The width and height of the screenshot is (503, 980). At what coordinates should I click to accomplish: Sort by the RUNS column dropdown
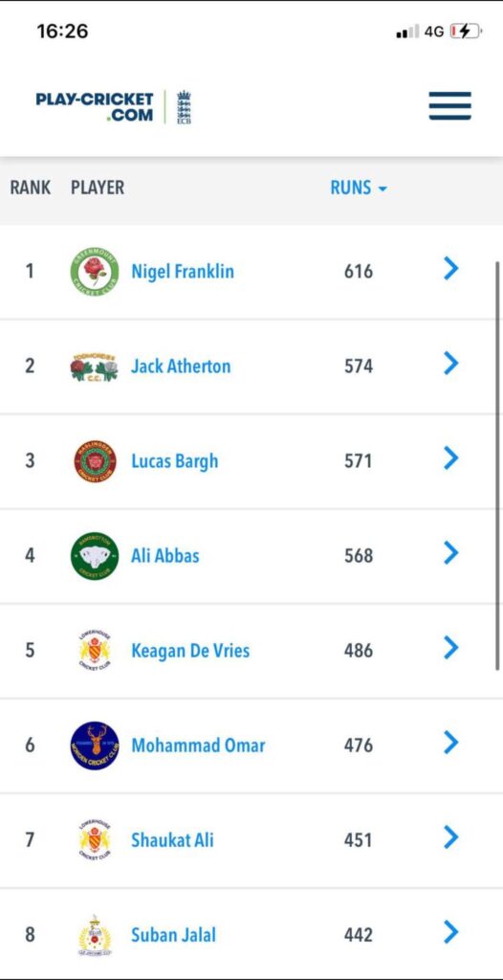359,188
